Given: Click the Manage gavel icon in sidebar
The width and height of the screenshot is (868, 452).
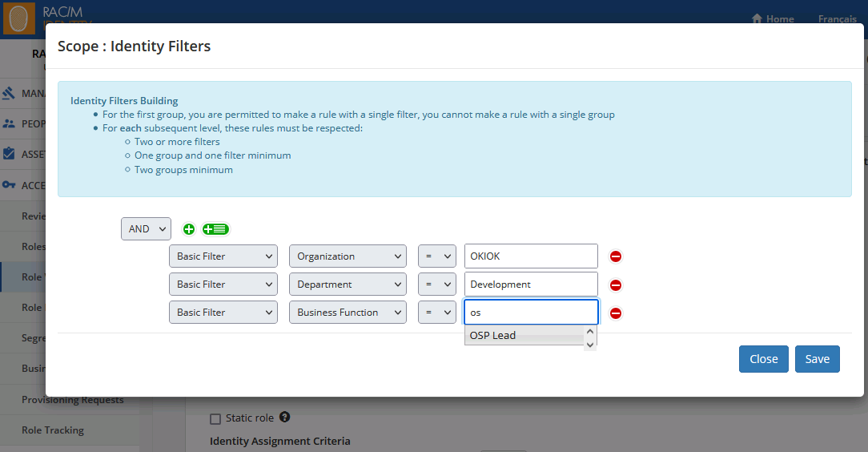Looking at the screenshot, I should pyautogui.click(x=9, y=93).
